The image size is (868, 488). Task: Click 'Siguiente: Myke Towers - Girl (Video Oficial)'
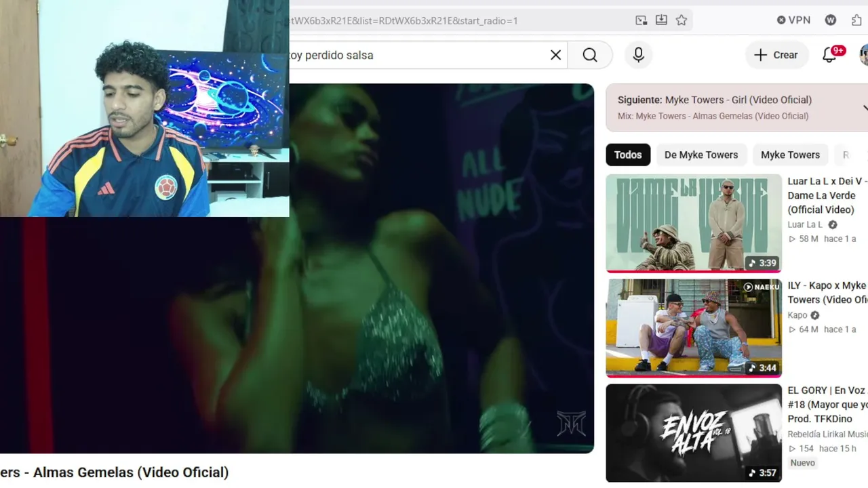(715, 100)
